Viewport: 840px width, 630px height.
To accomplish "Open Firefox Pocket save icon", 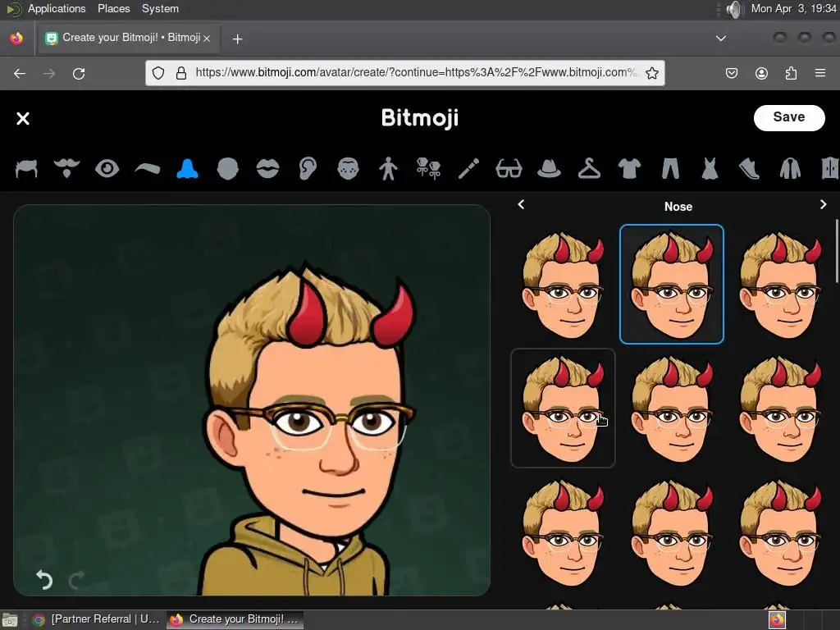I will [731, 73].
